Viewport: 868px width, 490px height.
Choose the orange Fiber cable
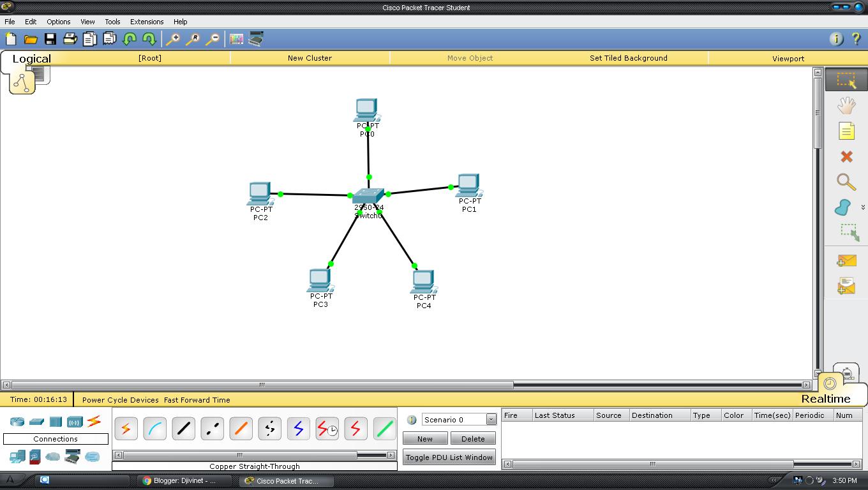coord(241,429)
